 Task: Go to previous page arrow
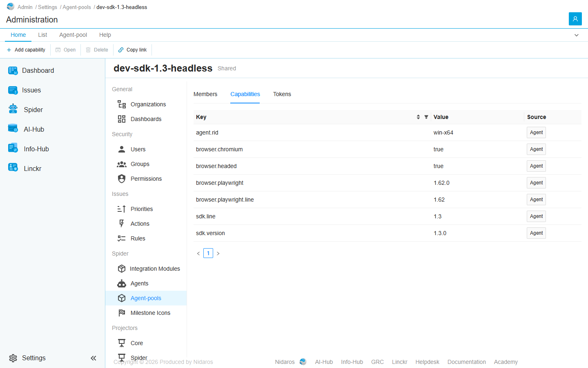pyautogui.click(x=198, y=254)
